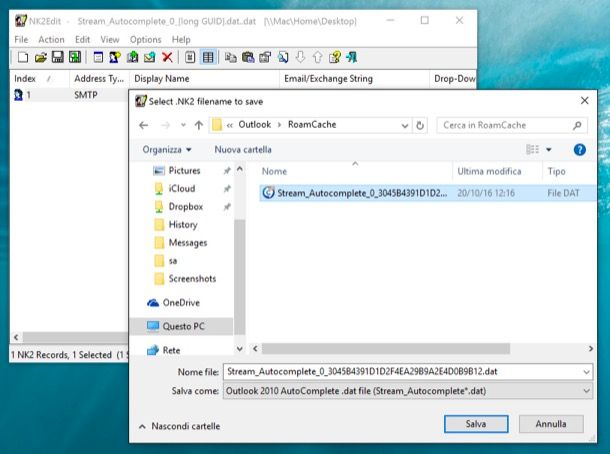Screen dimensions: 610x454
Task: Select the Stream_Autocomplete_0 DAT file
Action: (427, 193)
